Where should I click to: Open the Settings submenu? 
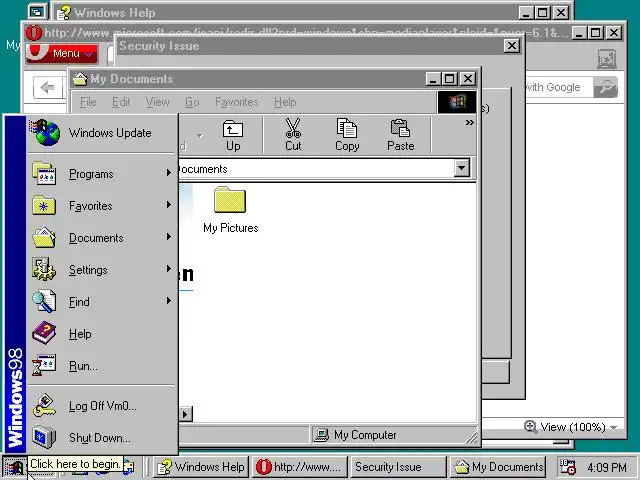pyautogui.click(x=102, y=270)
